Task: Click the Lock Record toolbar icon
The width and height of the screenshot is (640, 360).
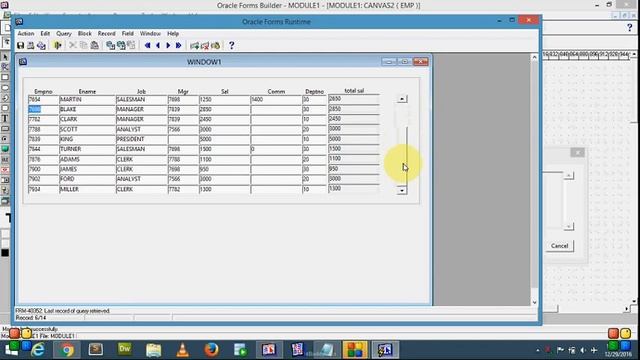Action: (216, 45)
